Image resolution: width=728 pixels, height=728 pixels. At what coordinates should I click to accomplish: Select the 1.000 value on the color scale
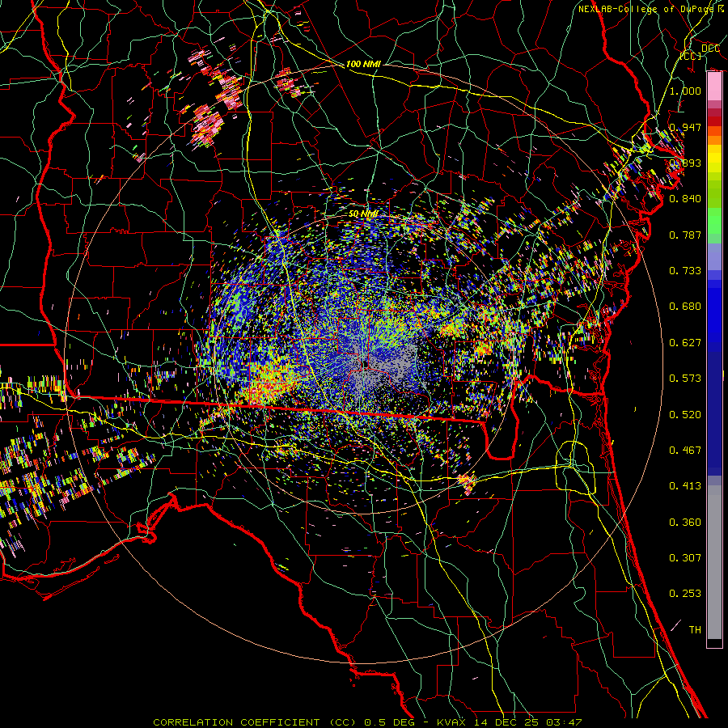(685, 91)
